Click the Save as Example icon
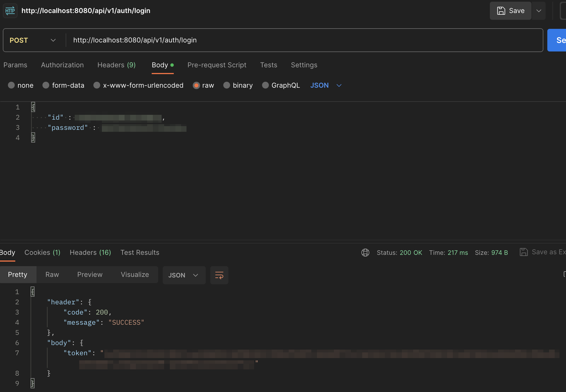Viewport: 566px width, 392px height. (x=524, y=252)
